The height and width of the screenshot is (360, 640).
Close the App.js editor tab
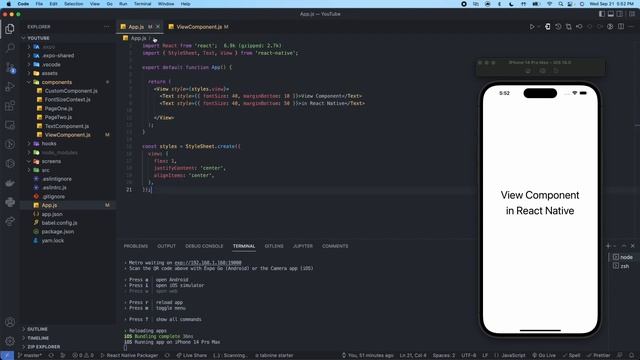158,27
